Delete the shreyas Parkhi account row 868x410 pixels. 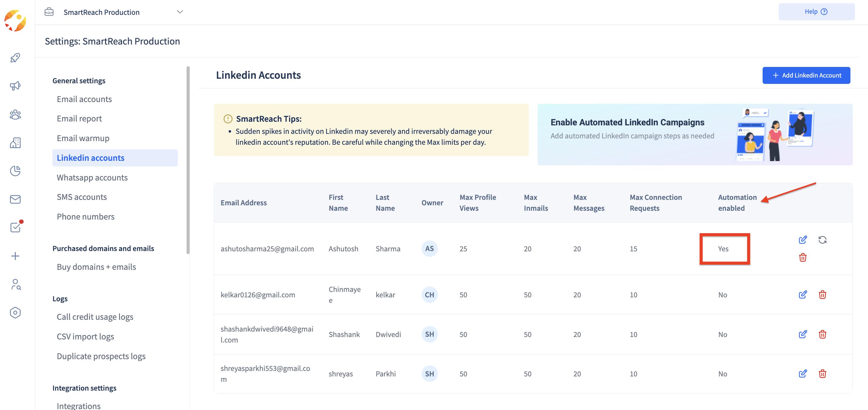coord(822,373)
